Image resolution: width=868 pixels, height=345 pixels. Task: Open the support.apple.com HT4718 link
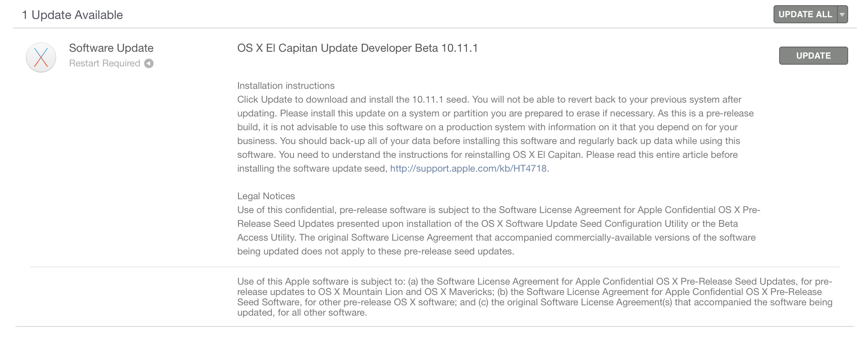(468, 169)
